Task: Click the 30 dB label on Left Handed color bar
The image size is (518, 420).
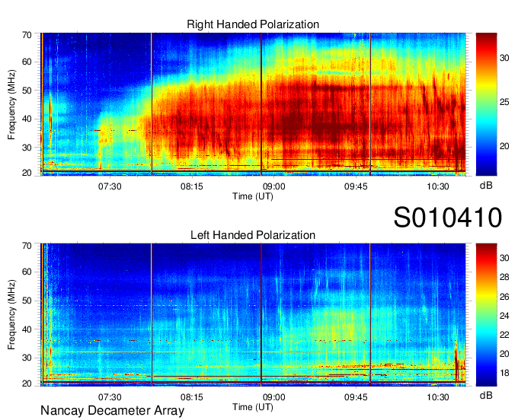Action: point(504,258)
